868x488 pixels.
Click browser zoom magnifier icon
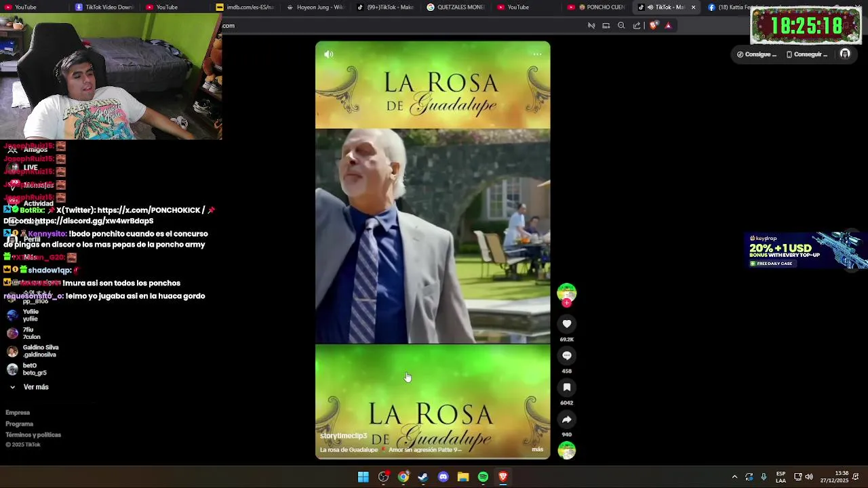point(621,26)
